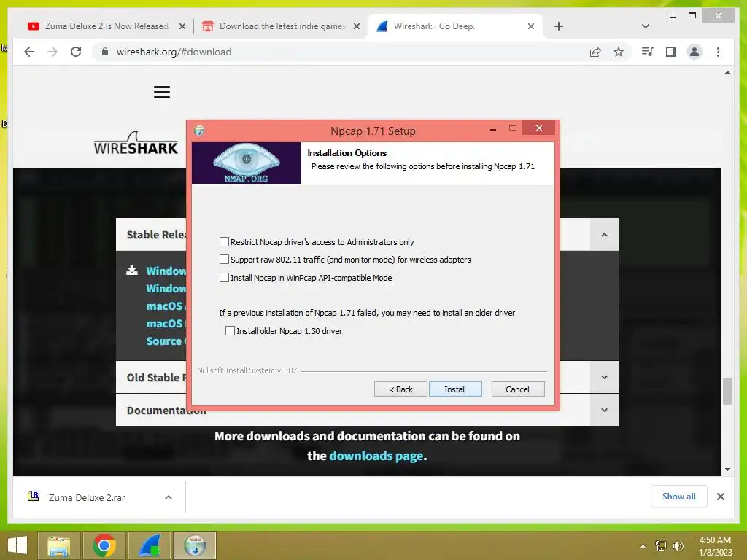Open the Wireshark hamburger menu
The height and width of the screenshot is (560, 747).
(162, 91)
